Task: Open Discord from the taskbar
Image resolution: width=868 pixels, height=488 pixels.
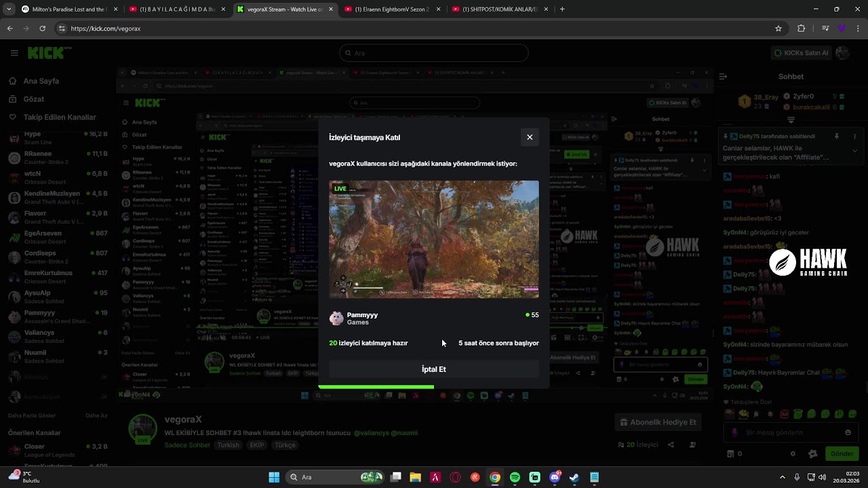Action: 555,477
